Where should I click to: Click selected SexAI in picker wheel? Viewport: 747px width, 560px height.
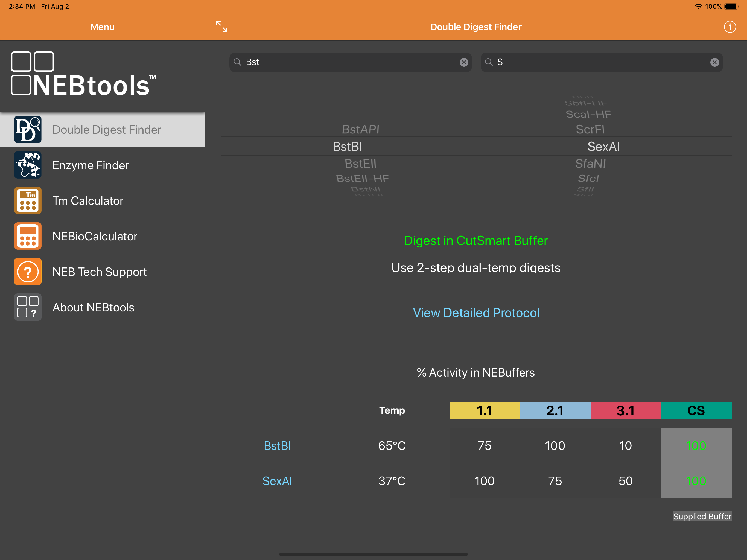click(x=603, y=146)
